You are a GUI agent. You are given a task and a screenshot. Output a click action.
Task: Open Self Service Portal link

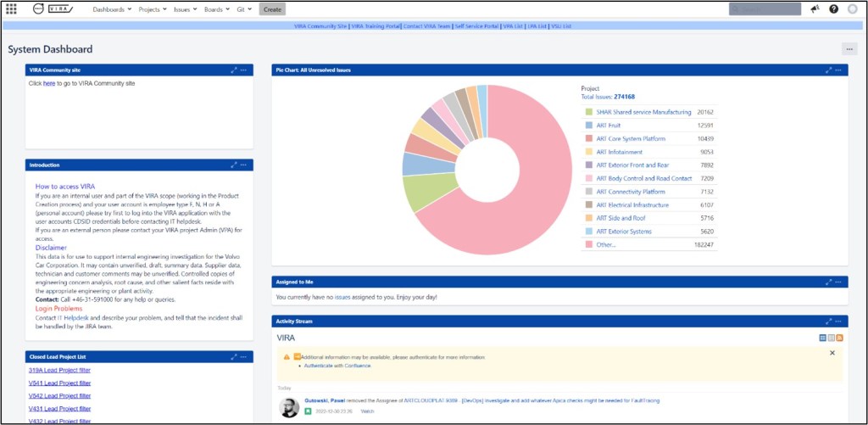click(476, 26)
